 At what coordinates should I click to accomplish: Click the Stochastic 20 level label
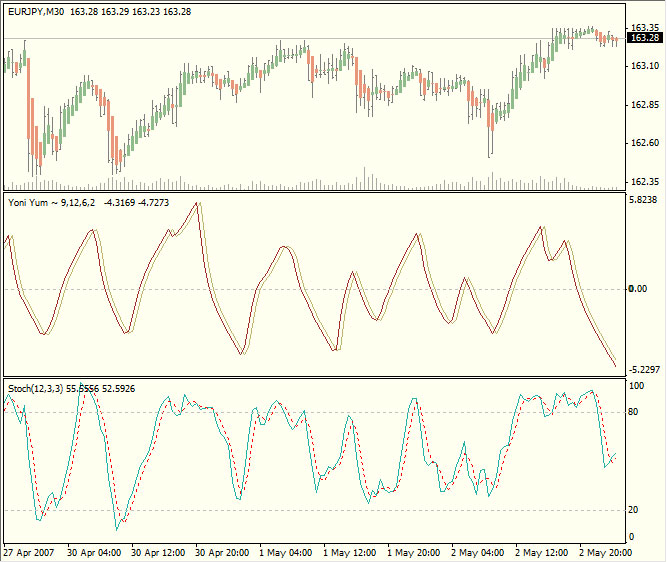[x=633, y=510]
